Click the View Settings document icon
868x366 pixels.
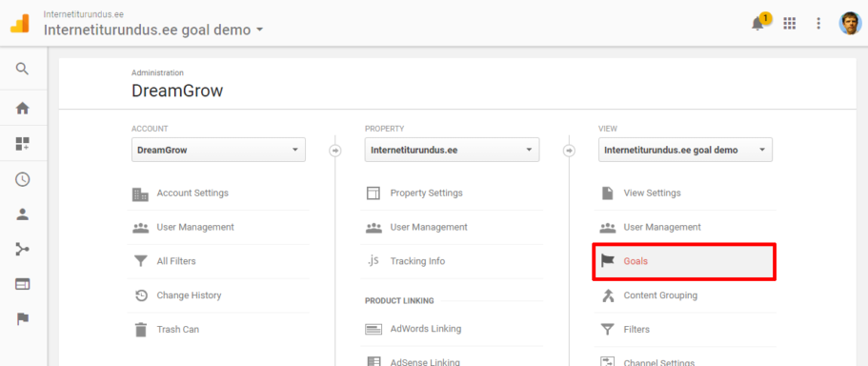[x=607, y=193]
